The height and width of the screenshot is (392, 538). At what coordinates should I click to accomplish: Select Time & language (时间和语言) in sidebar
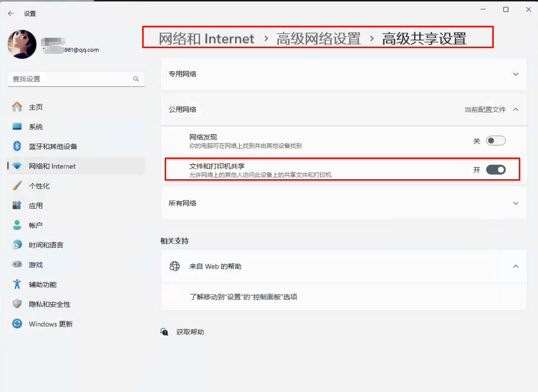(x=46, y=245)
